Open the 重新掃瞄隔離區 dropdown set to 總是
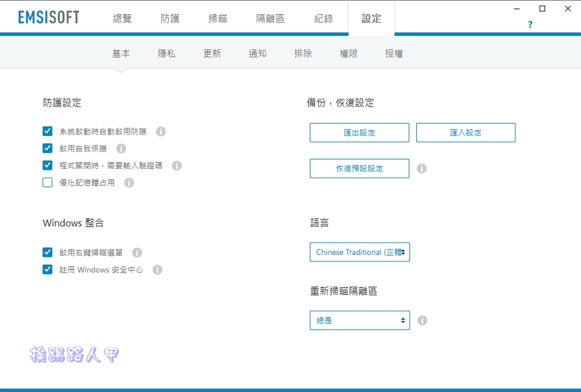Viewport: 581px width, 392px height. (x=360, y=320)
